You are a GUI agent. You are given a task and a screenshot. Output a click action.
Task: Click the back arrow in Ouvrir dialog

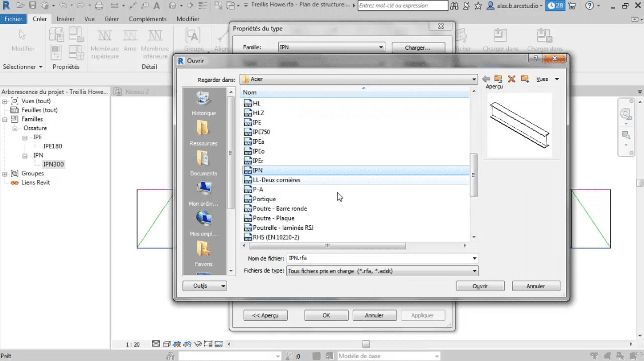point(486,79)
